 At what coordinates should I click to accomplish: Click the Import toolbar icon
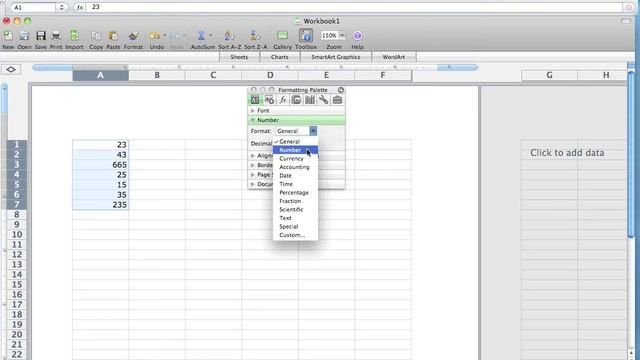pyautogui.click(x=74, y=36)
